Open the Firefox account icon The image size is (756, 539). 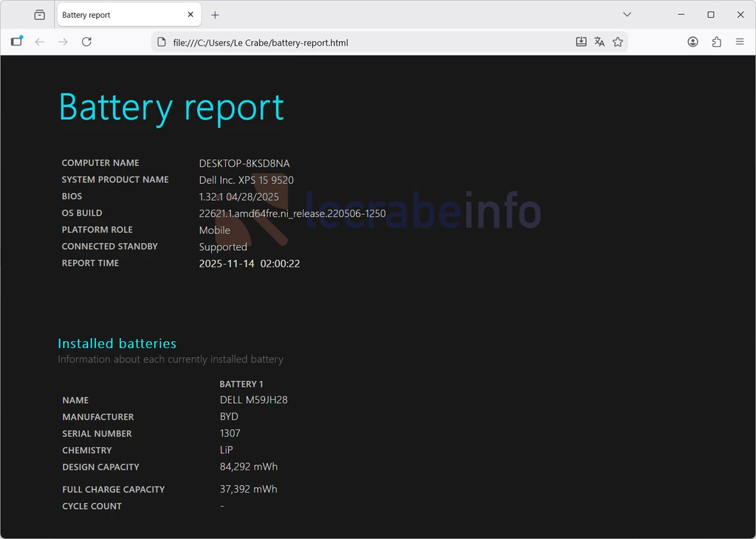point(693,42)
